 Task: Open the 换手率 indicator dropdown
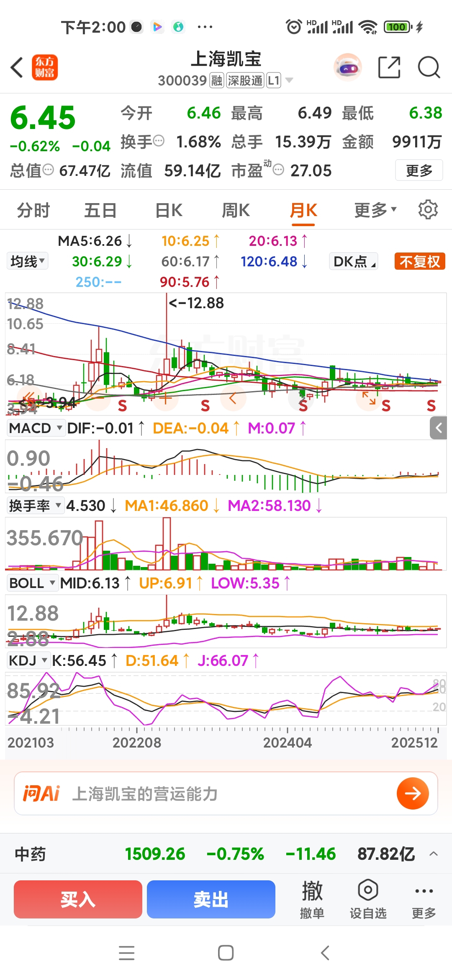(x=36, y=505)
